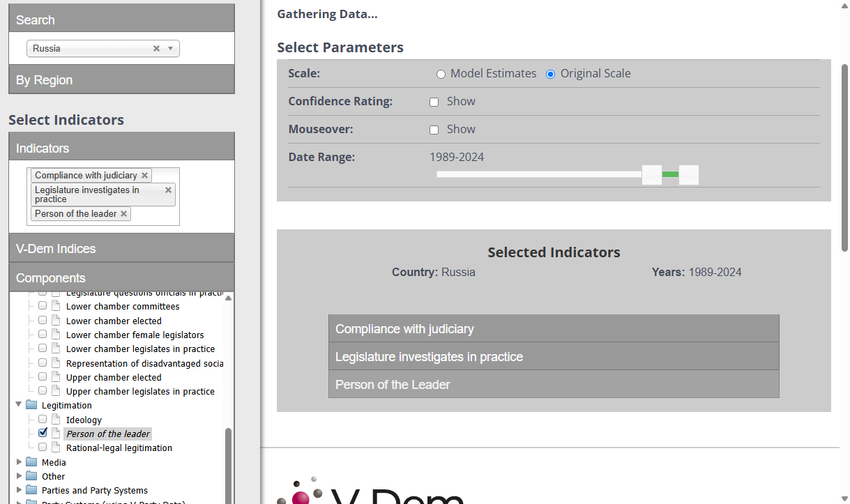Expand Parties and Party Systems folder
Screen dimensions: 850x504
click(19, 489)
